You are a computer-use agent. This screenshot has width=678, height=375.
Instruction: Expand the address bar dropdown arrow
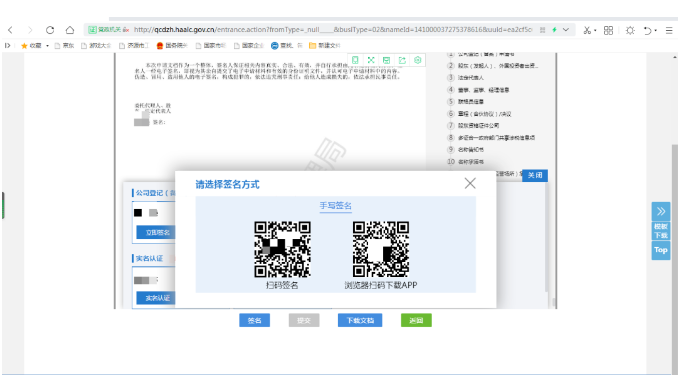(566, 30)
